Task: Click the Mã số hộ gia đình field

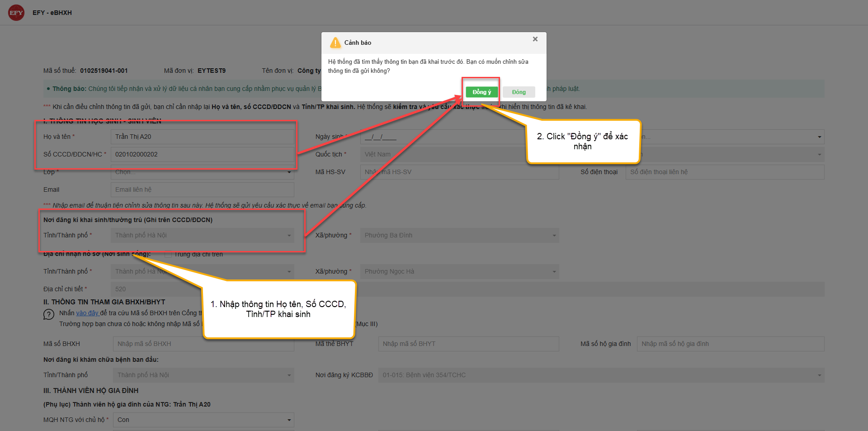Action: click(731, 344)
